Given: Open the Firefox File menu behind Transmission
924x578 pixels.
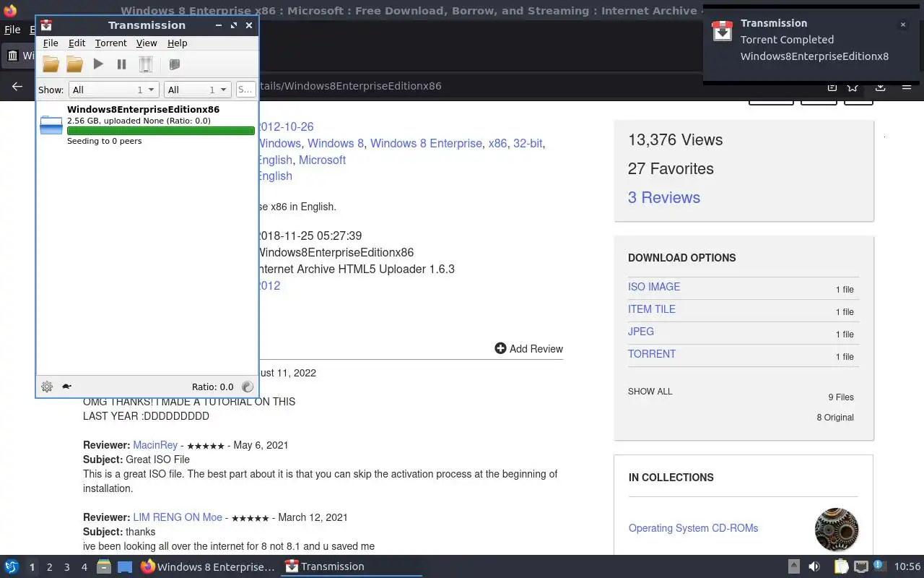Looking at the screenshot, I should pyautogui.click(x=12, y=30).
